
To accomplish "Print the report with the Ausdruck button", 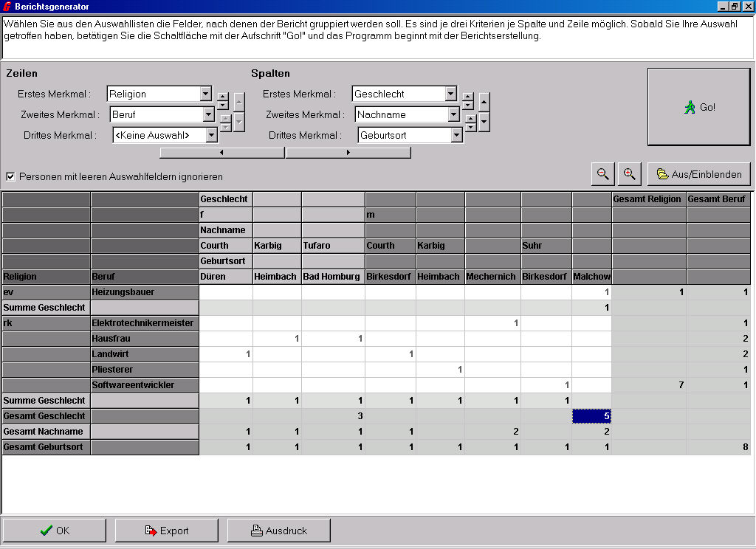I will (278, 531).
